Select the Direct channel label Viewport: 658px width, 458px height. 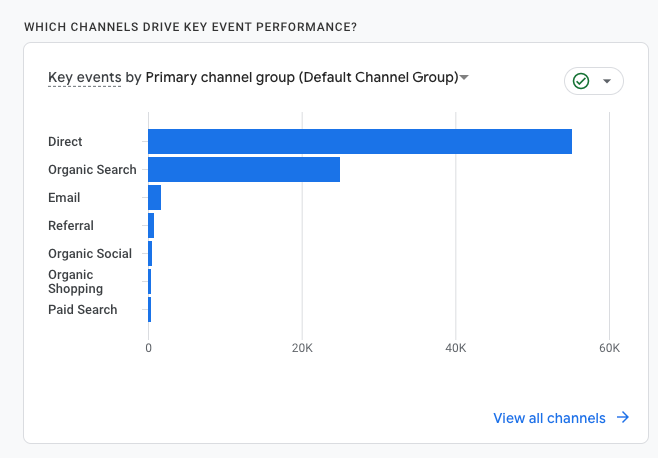pyautogui.click(x=65, y=142)
